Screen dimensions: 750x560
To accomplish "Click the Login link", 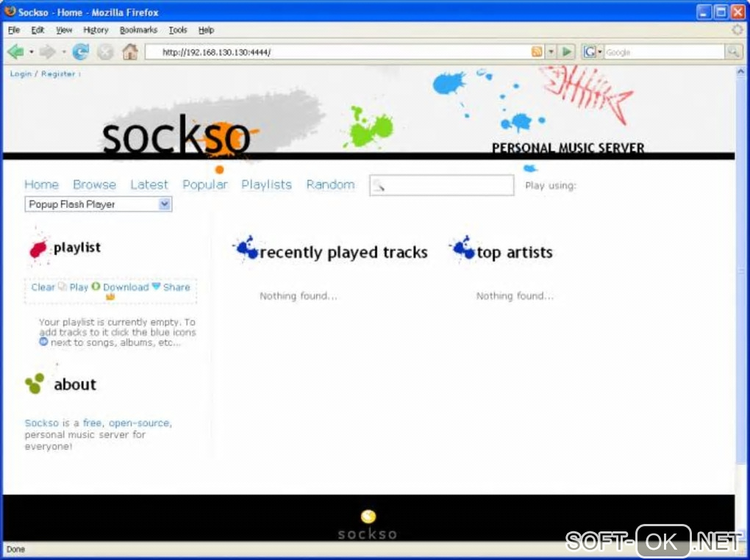I will (x=21, y=73).
